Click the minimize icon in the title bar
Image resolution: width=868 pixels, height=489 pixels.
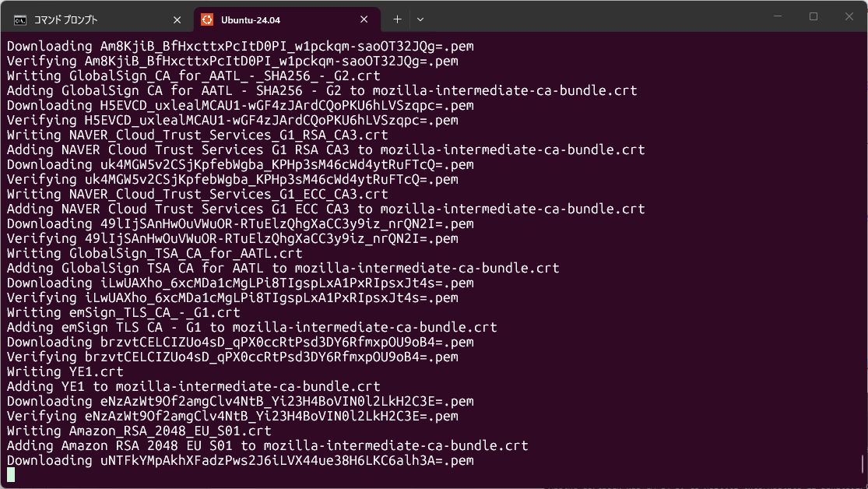(x=776, y=16)
